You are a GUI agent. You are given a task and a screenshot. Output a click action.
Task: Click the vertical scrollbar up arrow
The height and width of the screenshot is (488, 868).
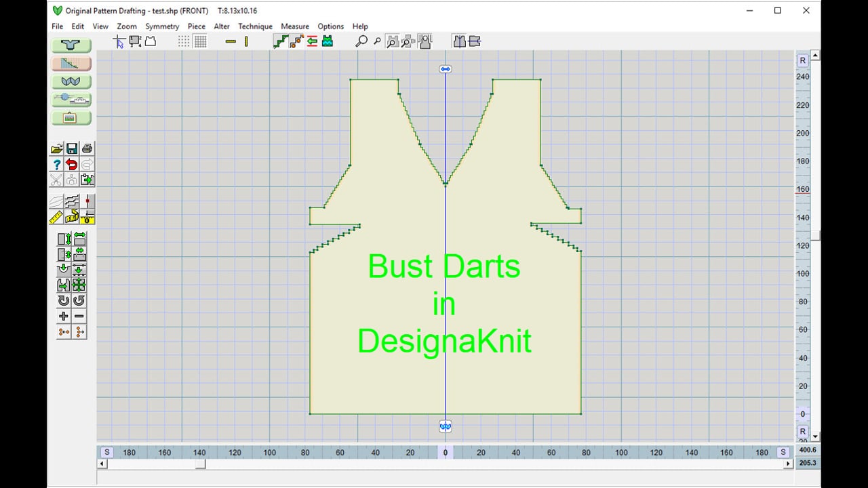816,56
